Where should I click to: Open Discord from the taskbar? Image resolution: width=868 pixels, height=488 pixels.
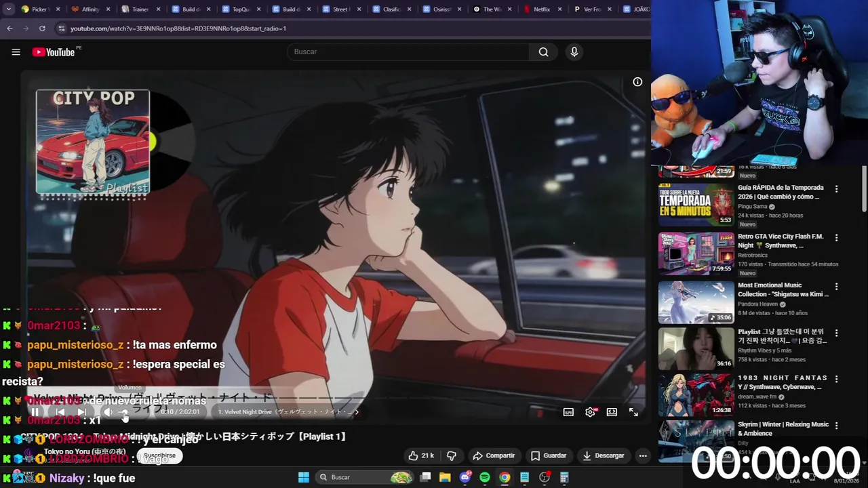tap(465, 477)
